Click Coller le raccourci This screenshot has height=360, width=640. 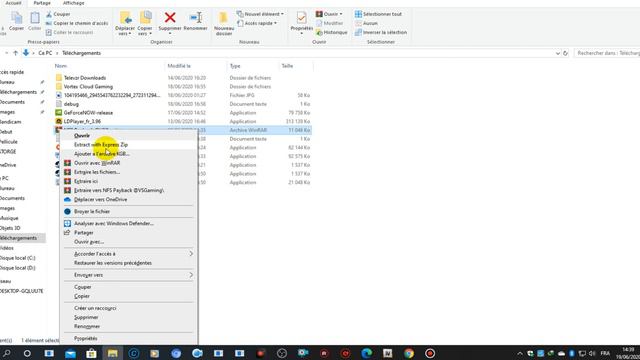coord(69,32)
